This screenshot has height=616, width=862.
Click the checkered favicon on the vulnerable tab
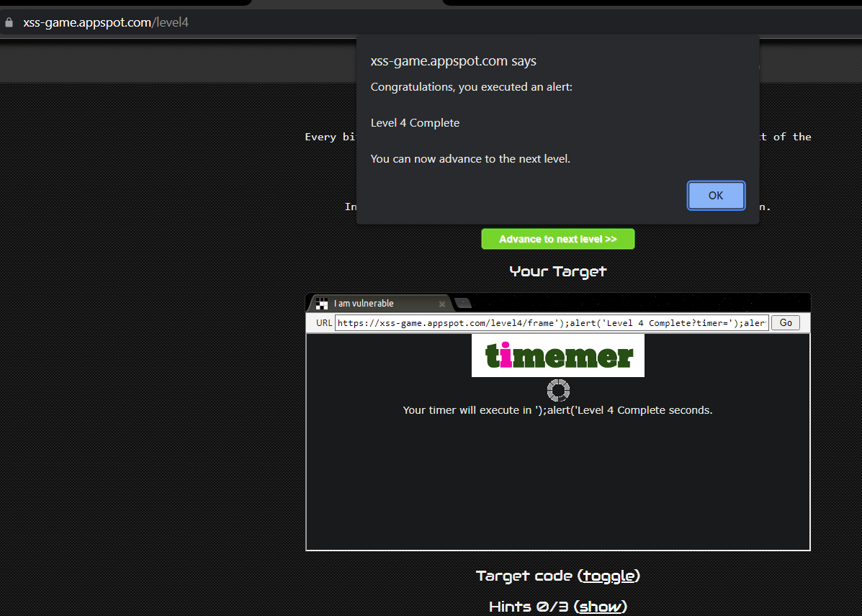321,303
